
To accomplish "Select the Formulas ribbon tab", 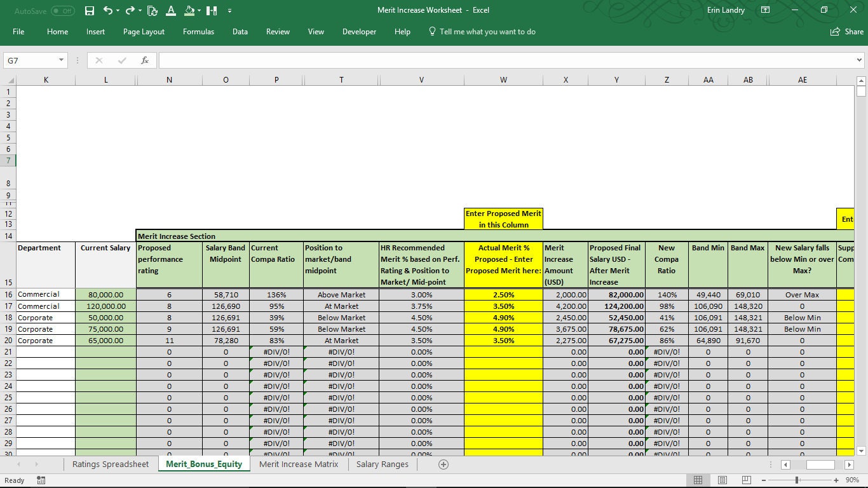I will coord(198,32).
